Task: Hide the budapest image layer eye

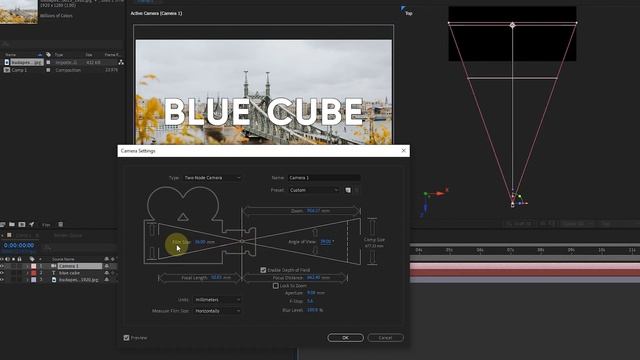Action: pos(2,280)
